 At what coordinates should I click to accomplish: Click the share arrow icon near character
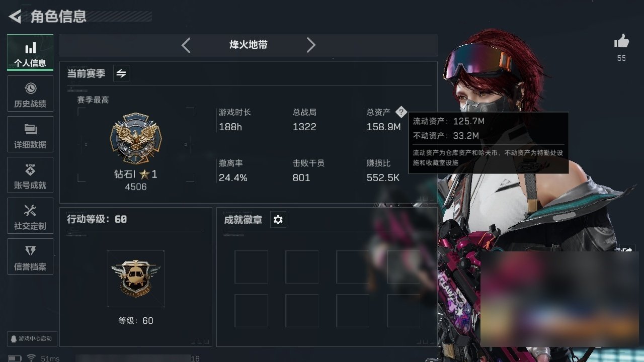pyautogui.click(x=628, y=249)
